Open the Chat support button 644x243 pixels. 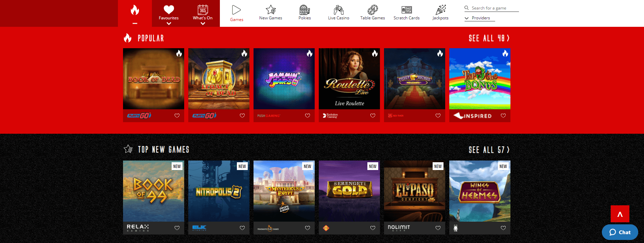click(x=620, y=232)
